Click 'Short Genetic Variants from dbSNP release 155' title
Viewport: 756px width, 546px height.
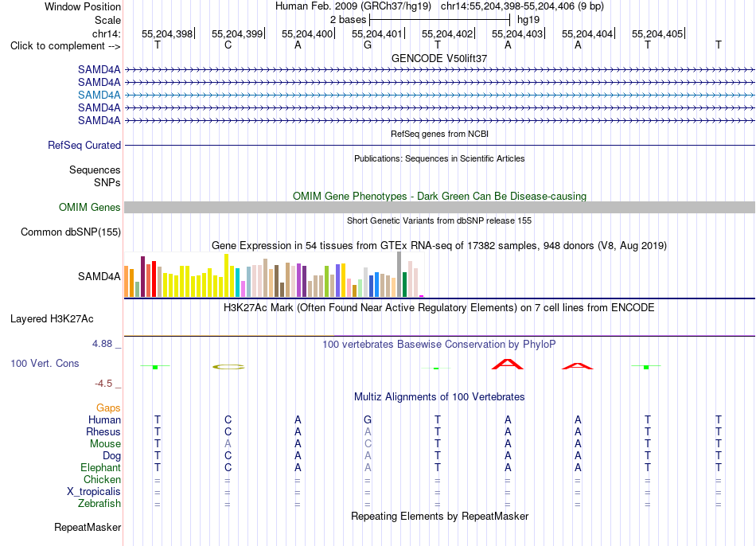[x=439, y=220]
